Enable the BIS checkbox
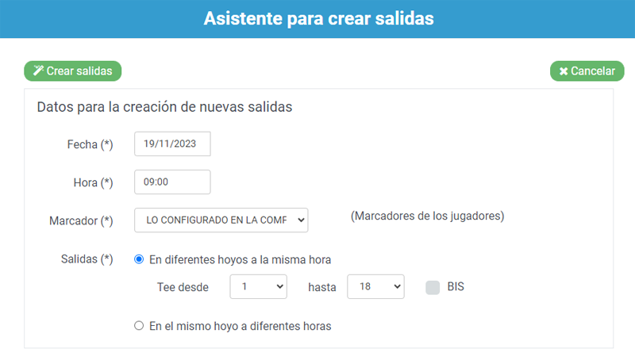The width and height of the screenshot is (635, 364). (x=433, y=287)
